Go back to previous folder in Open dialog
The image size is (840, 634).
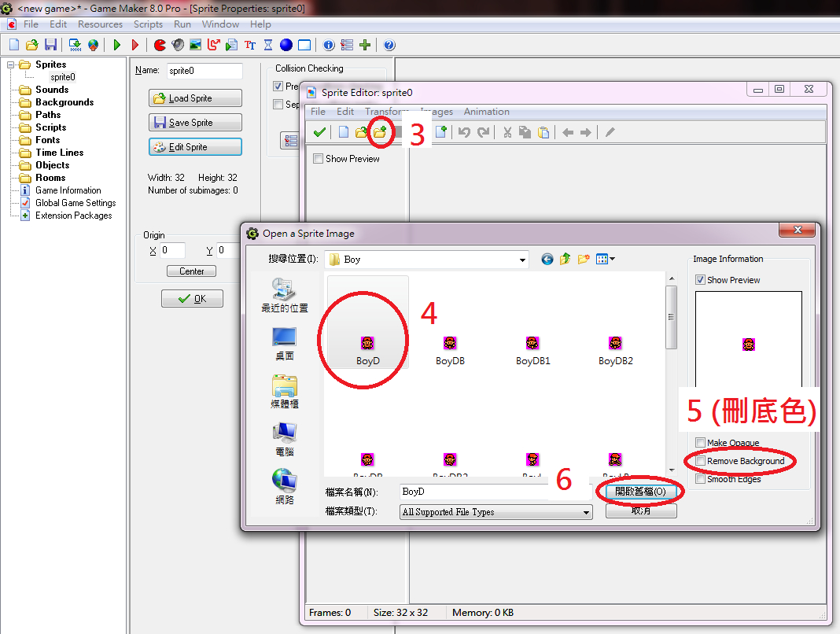point(547,260)
